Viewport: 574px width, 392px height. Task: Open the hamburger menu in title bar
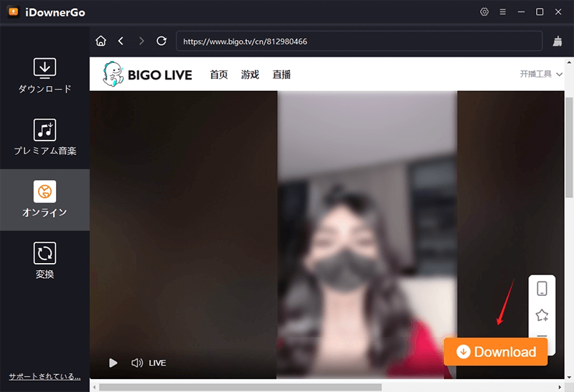coord(503,12)
